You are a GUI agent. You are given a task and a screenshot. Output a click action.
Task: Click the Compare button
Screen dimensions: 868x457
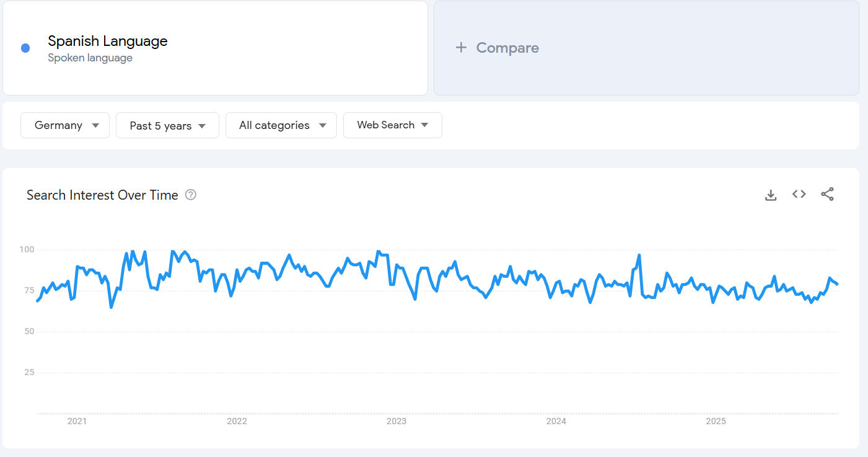(x=507, y=48)
